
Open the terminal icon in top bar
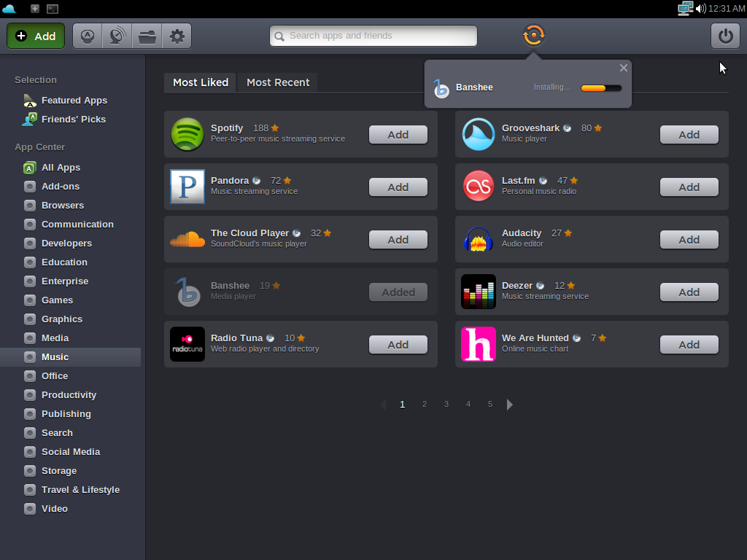53,9
